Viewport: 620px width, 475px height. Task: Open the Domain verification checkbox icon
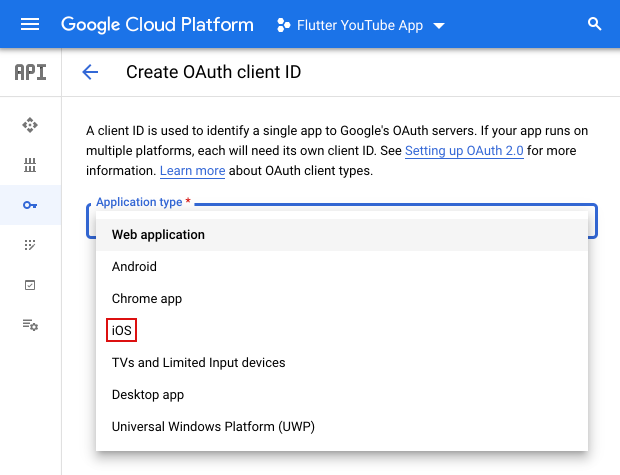click(30, 285)
